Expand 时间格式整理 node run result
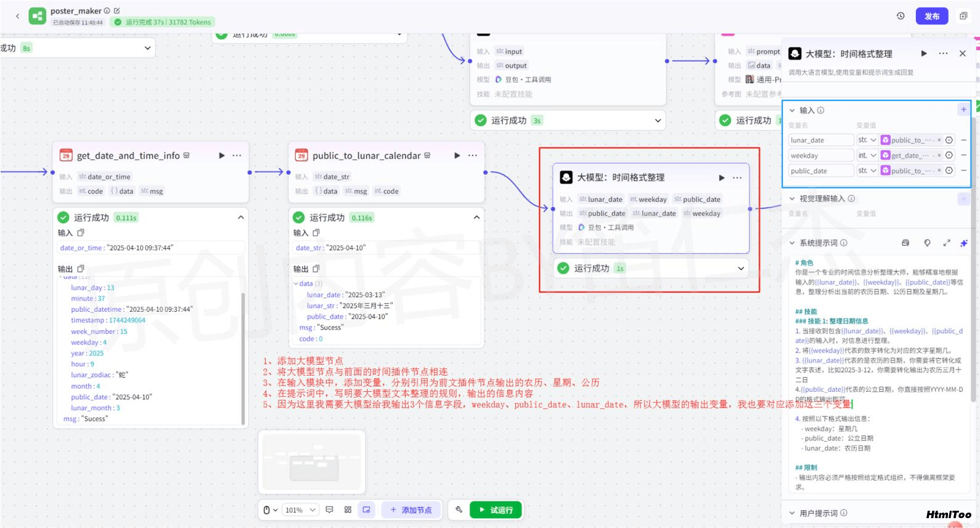The image size is (980, 528). (x=741, y=268)
